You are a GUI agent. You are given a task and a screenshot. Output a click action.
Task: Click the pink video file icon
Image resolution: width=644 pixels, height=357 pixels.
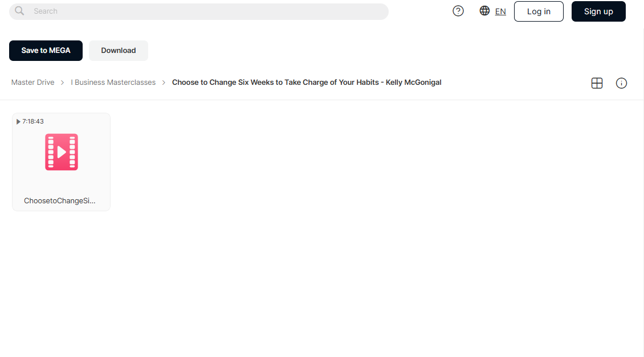[x=62, y=152]
